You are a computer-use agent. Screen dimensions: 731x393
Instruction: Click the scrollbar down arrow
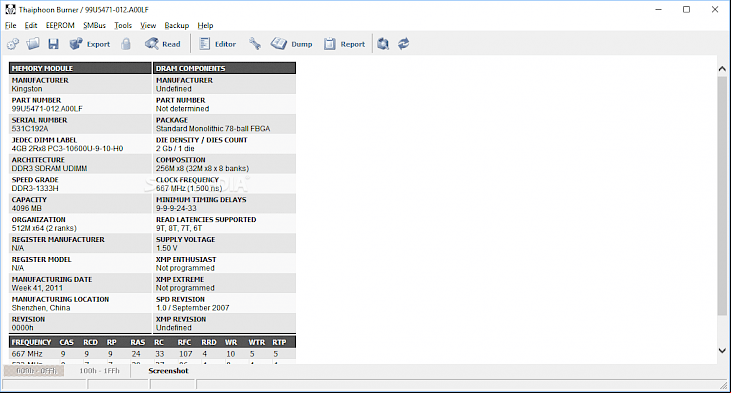pyautogui.click(x=722, y=351)
